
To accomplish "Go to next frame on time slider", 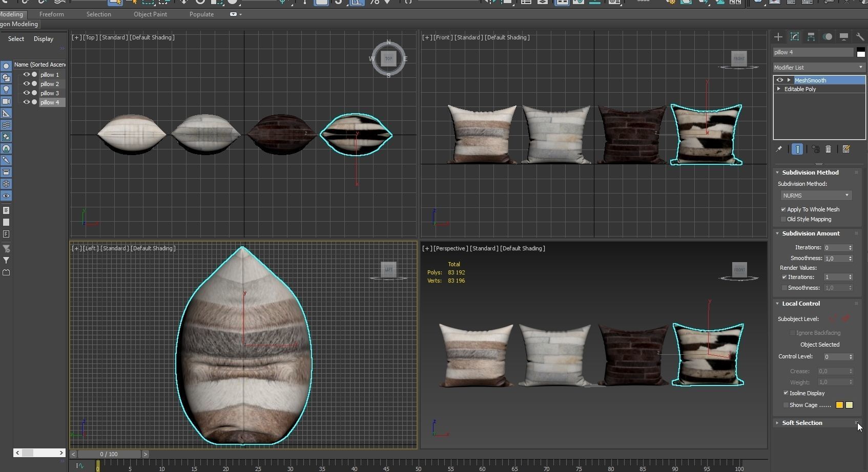I will click(146, 454).
